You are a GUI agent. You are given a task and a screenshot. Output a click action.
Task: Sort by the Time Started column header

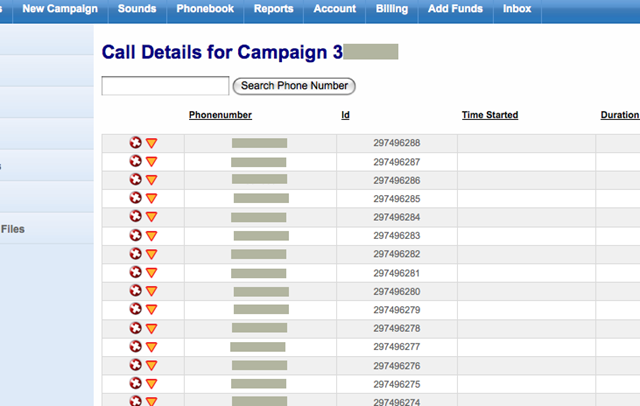point(489,116)
